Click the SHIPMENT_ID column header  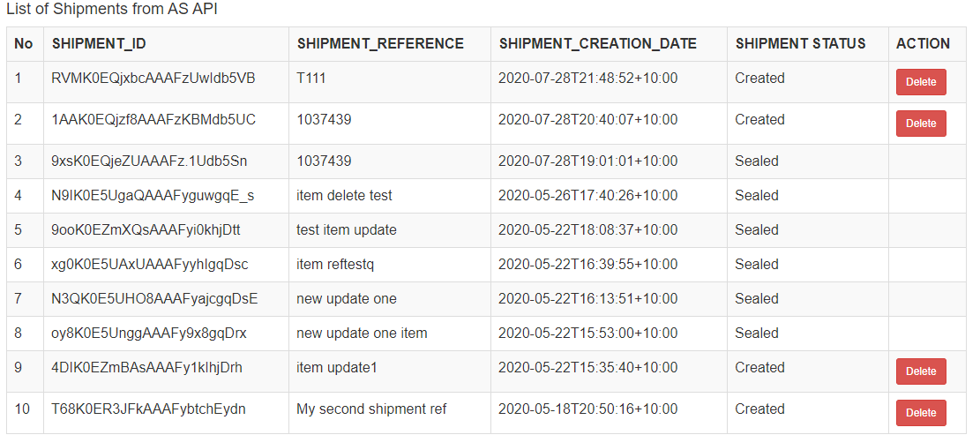[99, 44]
